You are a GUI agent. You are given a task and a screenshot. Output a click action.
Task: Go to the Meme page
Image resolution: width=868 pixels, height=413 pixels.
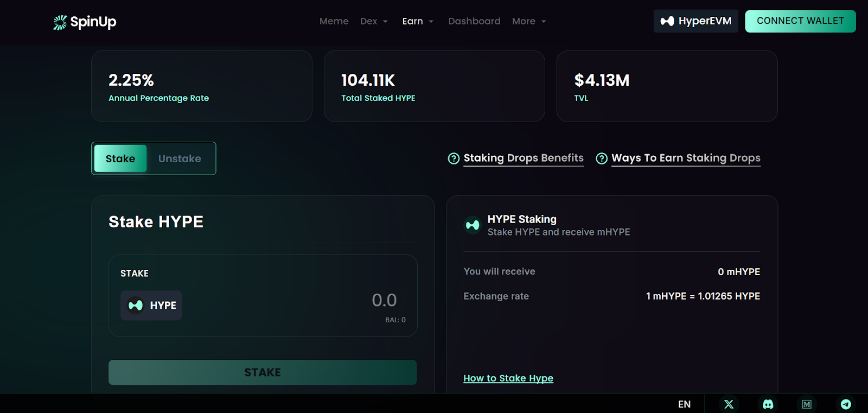coord(334,21)
